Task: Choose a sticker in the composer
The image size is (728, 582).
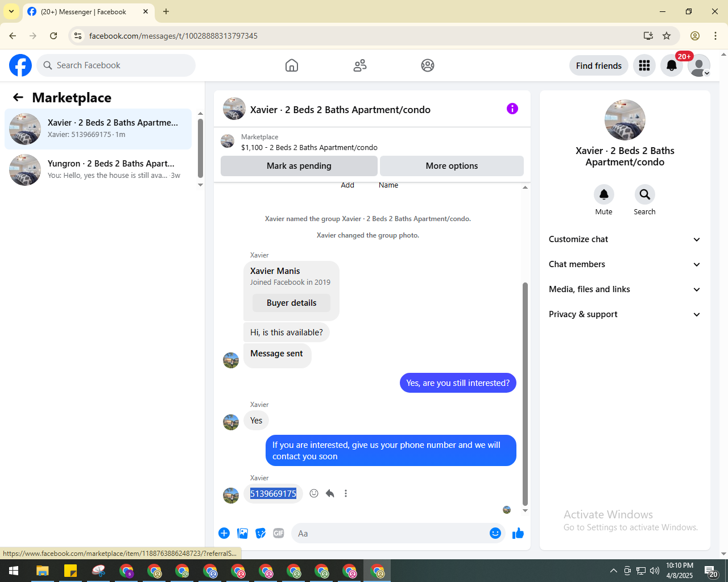Action: tap(260, 533)
